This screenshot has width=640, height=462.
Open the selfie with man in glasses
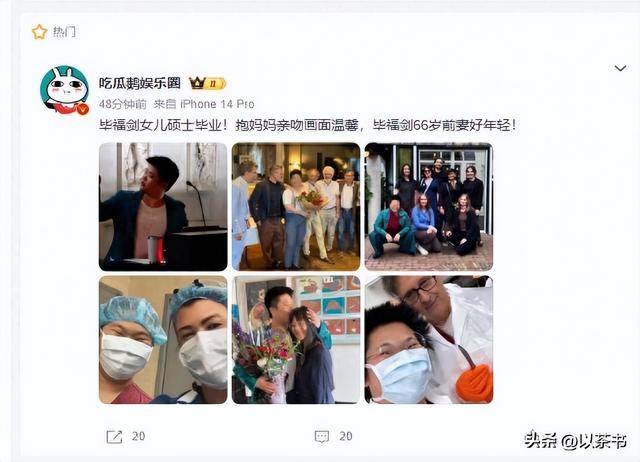[429, 340]
